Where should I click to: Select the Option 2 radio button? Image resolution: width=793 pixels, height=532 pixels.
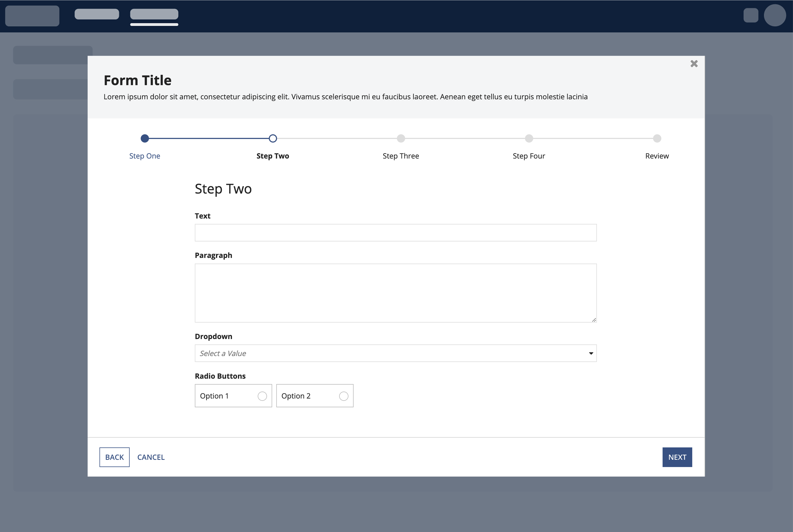pos(344,396)
